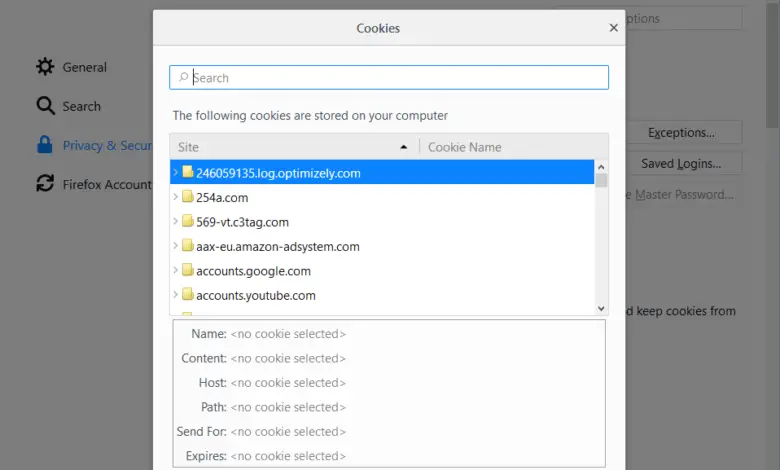Viewport: 780px width, 470px height.
Task: Click the Privacy & Security lock icon
Action: [45, 145]
